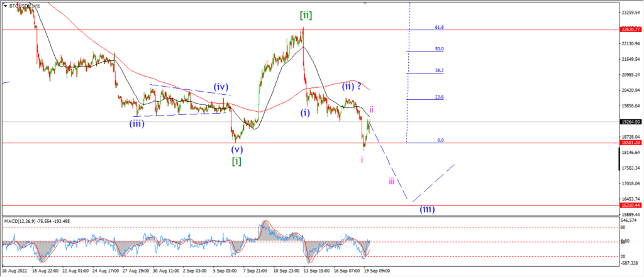Select the 61.8 Fibonacci level label

click(x=439, y=27)
